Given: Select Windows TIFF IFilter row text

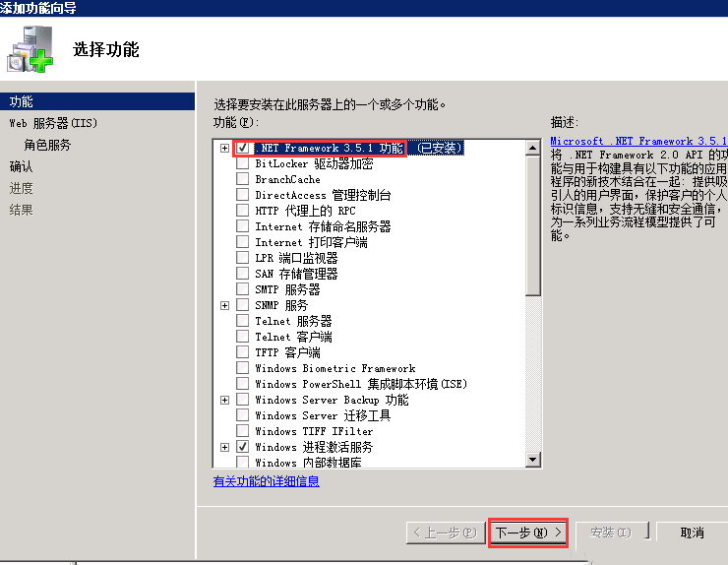Looking at the screenshot, I should click(314, 431).
